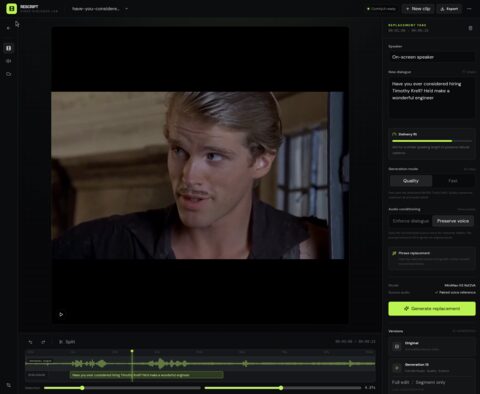Click the New clip button
The width and height of the screenshot is (480, 394).
pos(418,9)
